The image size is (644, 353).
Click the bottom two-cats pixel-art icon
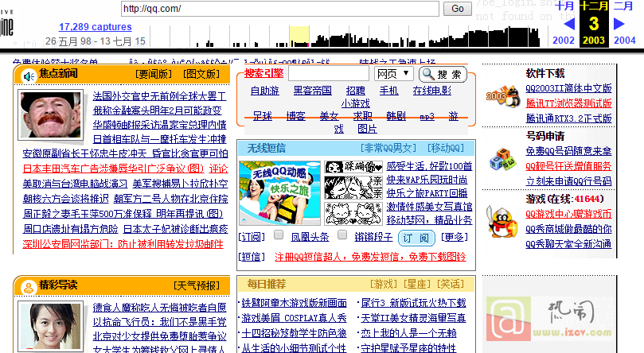tap(353, 214)
